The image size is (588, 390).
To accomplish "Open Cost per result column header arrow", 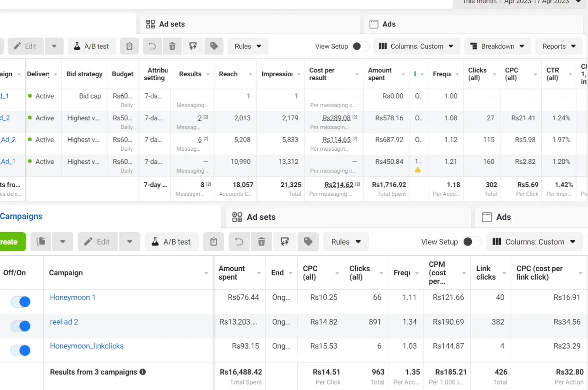I will coord(357,74).
